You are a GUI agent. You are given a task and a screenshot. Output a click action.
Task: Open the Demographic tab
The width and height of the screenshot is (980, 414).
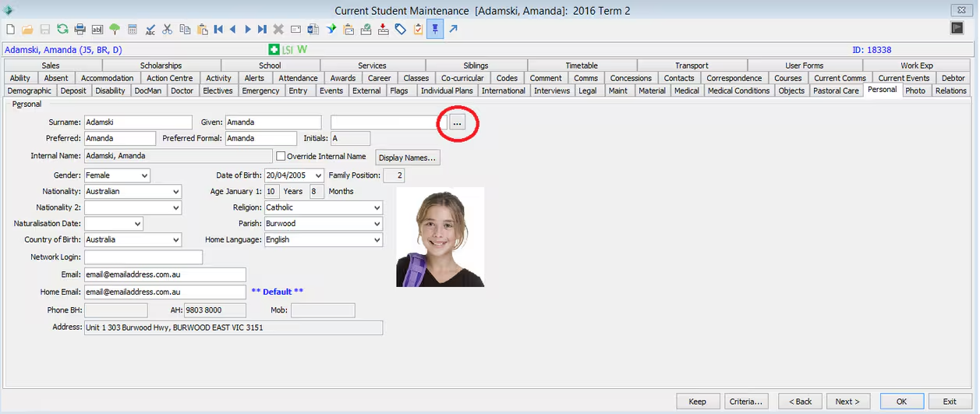(x=30, y=90)
